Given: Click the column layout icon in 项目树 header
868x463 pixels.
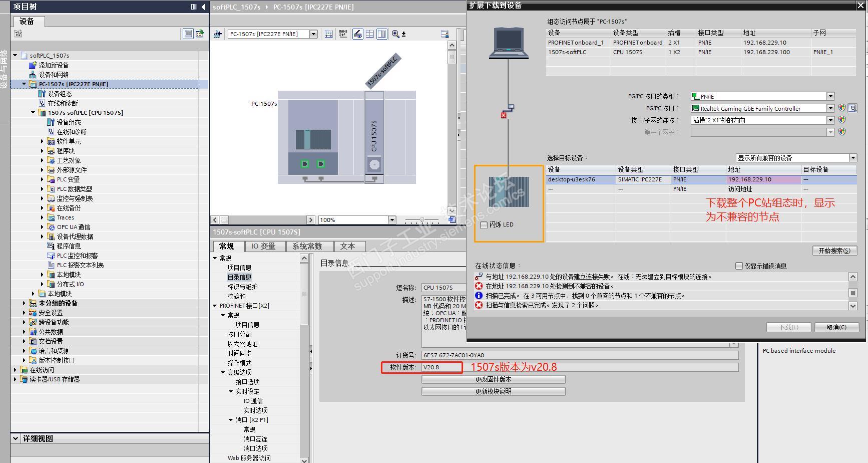Looking at the screenshot, I should tap(194, 7).
